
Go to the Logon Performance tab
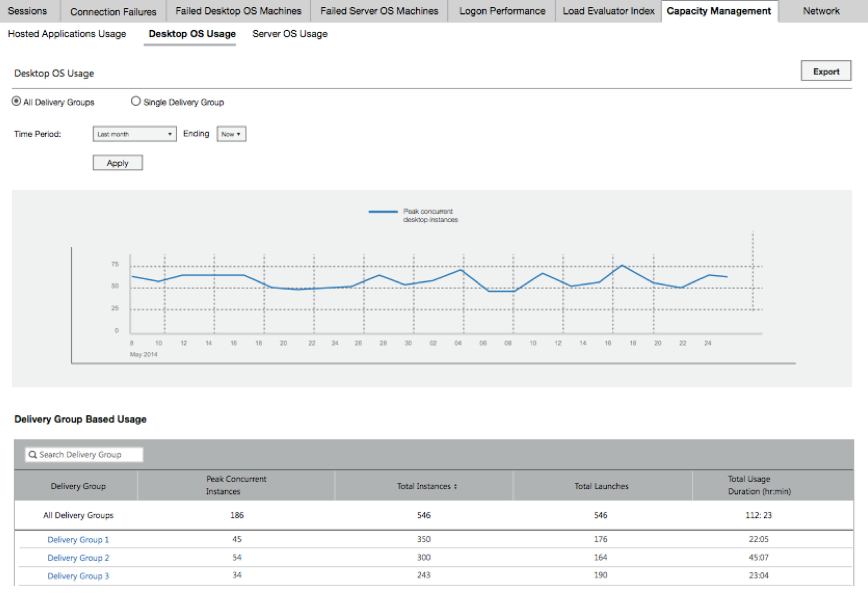[x=502, y=11]
